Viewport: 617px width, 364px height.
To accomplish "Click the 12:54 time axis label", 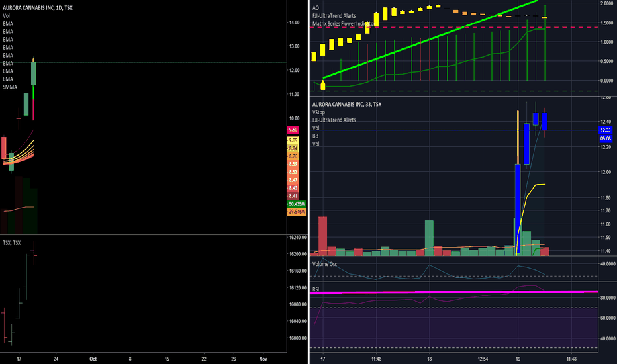I will (x=483, y=359).
